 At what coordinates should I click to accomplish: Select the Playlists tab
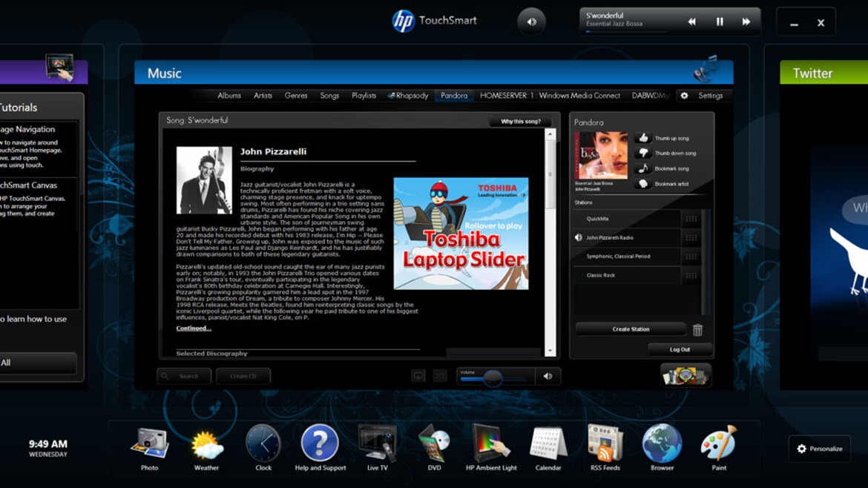pyautogui.click(x=364, y=96)
